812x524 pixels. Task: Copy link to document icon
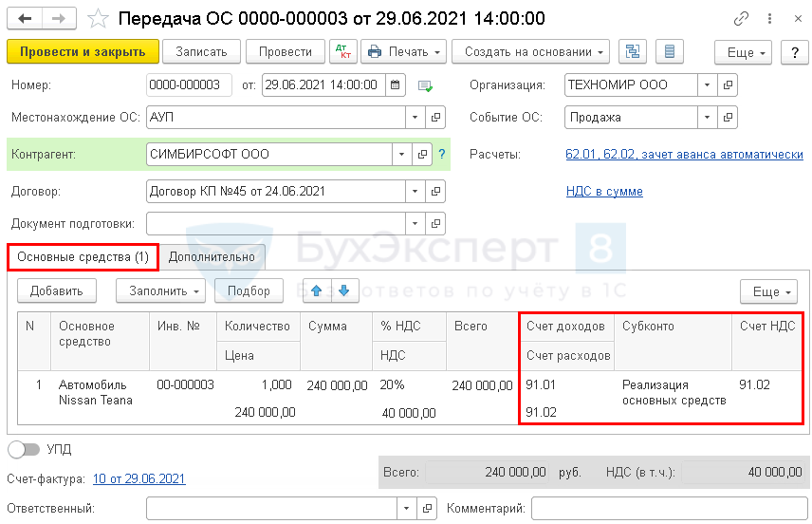pyautogui.click(x=742, y=19)
